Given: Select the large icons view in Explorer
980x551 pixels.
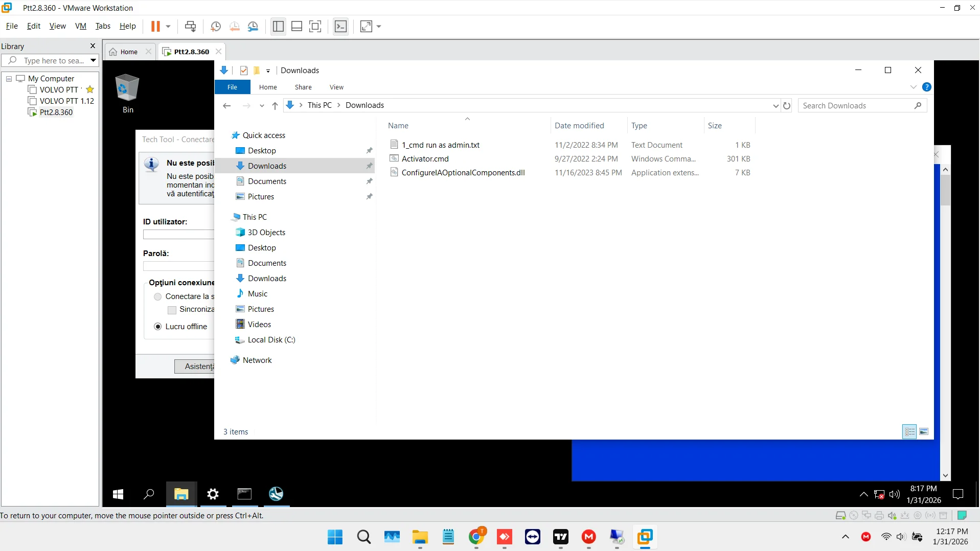Looking at the screenshot, I should [923, 432].
